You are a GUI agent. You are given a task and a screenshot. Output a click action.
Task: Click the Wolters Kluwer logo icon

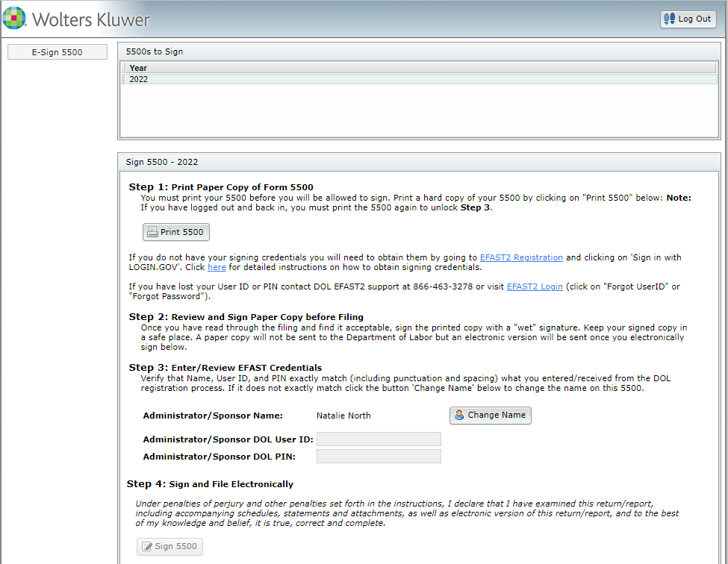click(x=14, y=18)
